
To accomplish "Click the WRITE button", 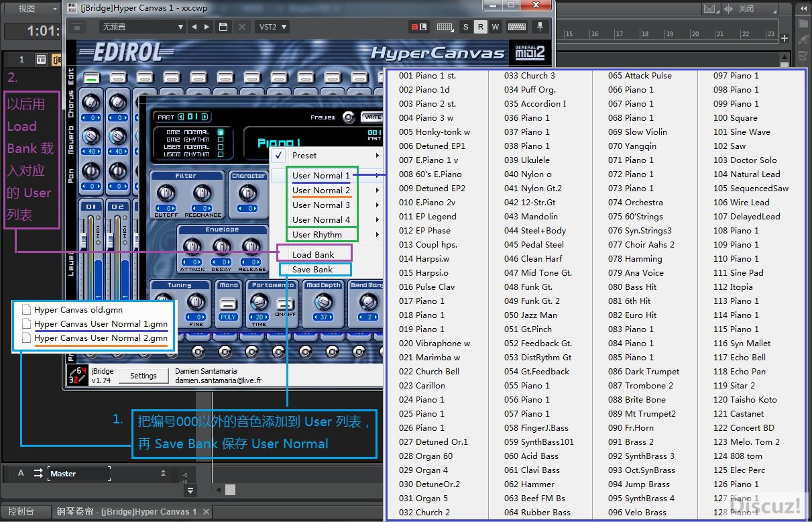I will point(371,117).
